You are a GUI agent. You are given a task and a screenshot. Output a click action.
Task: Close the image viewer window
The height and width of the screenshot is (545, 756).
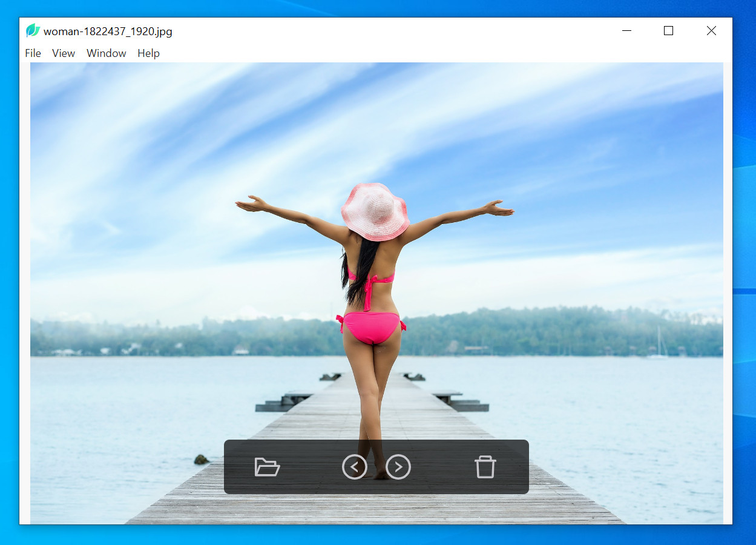[x=711, y=31]
